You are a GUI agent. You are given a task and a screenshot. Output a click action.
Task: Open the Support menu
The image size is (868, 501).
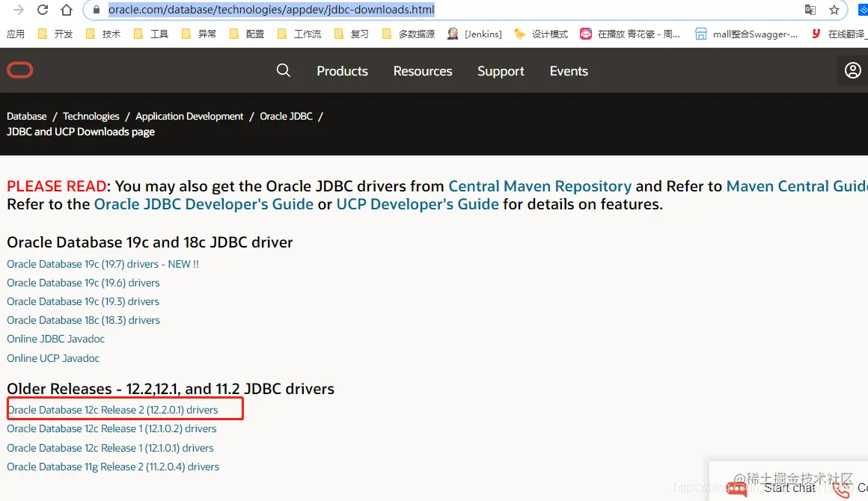pos(501,71)
